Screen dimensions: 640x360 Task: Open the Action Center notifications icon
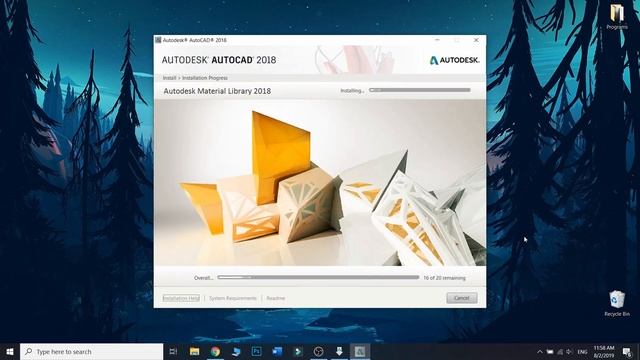tap(627, 351)
